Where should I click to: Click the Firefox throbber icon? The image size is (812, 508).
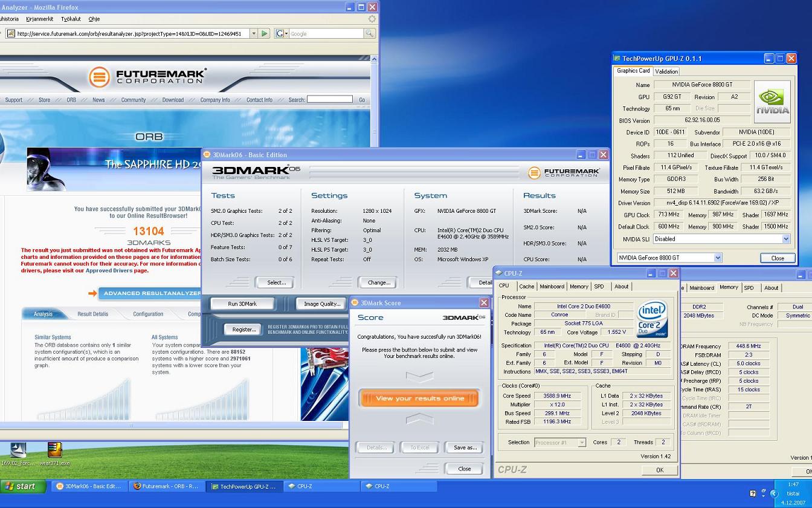[372, 19]
